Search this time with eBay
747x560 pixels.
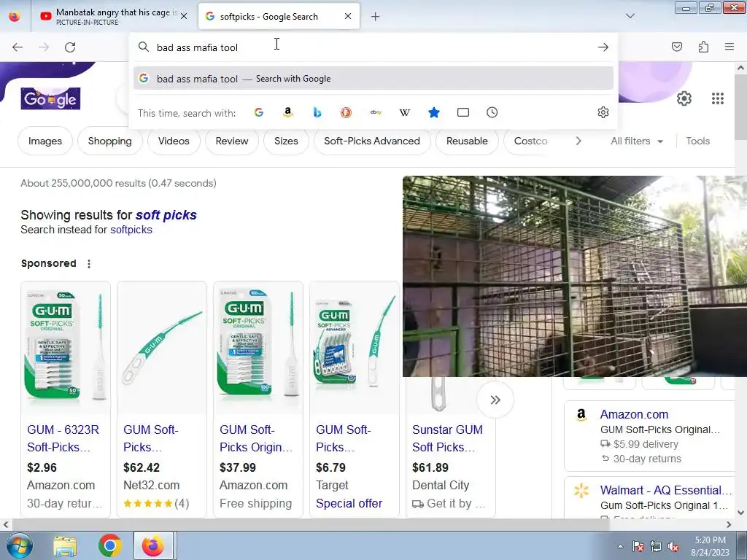click(376, 112)
